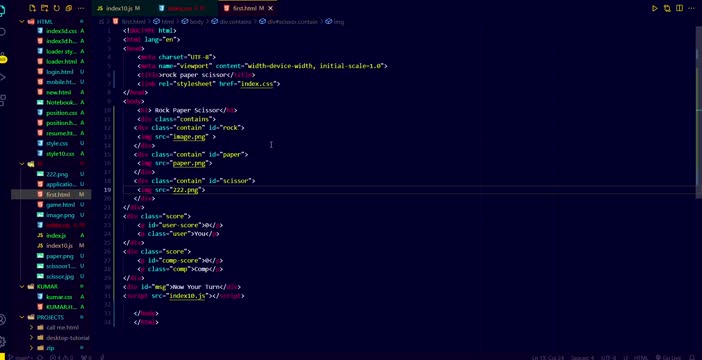The width and height of the screenshot is (702, 360).
Task: Select img in the breadcrumb path
Action: pos(338,21)
